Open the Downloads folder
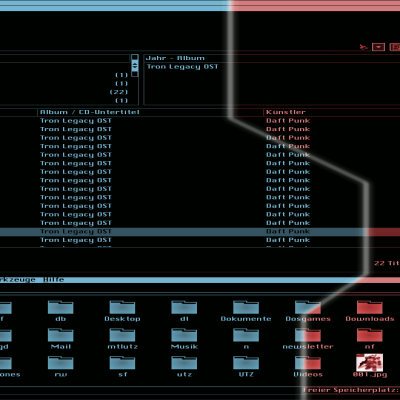Image resolution: width=400 pixels, height=400 pixels. point(370,311)
